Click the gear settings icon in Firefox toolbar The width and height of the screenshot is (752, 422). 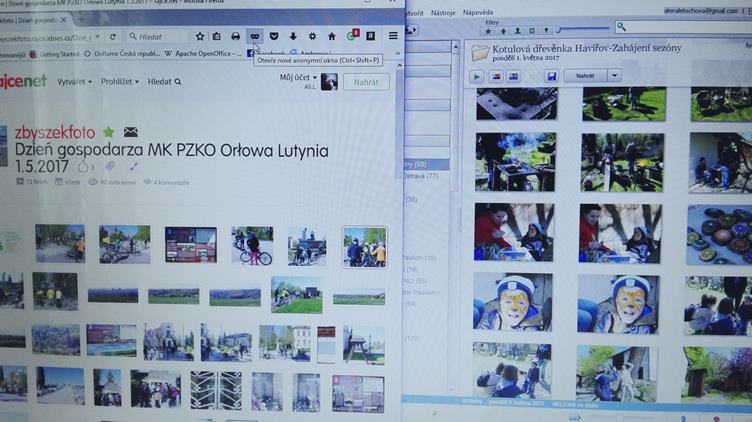pyautogui.click(x=312, y=36)
